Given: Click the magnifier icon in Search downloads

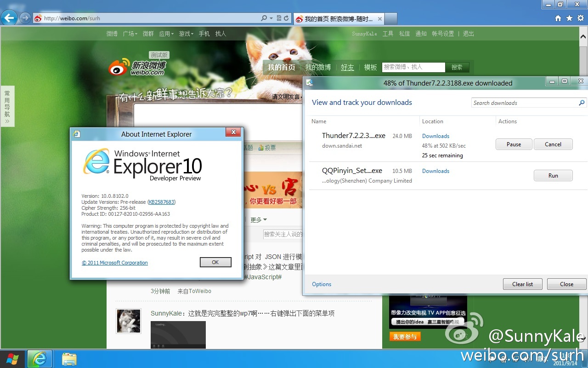Looking at the screenshot, I should 582,103.
